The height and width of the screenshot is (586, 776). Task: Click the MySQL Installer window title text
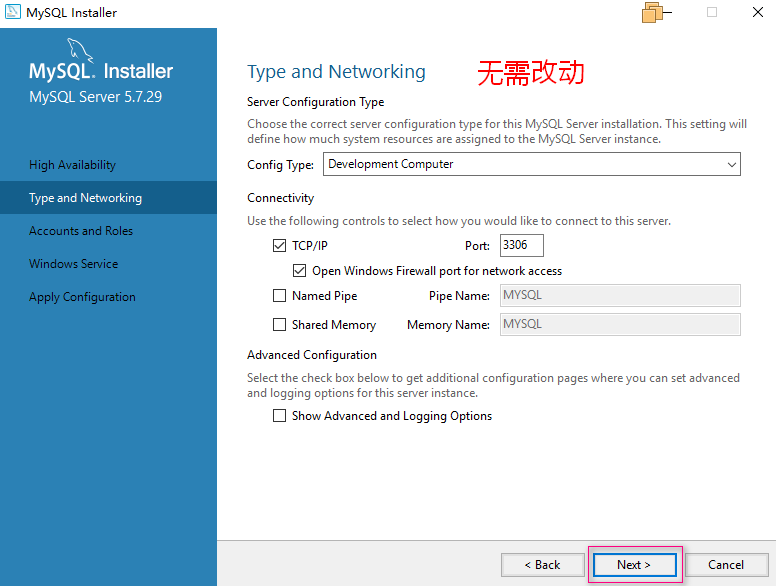71,13
